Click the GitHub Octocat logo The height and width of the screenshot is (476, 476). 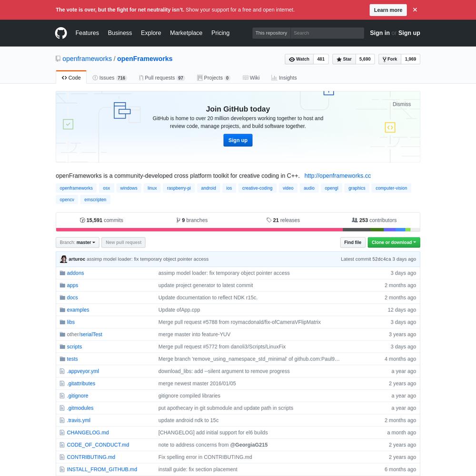click(x=61, y=33)
